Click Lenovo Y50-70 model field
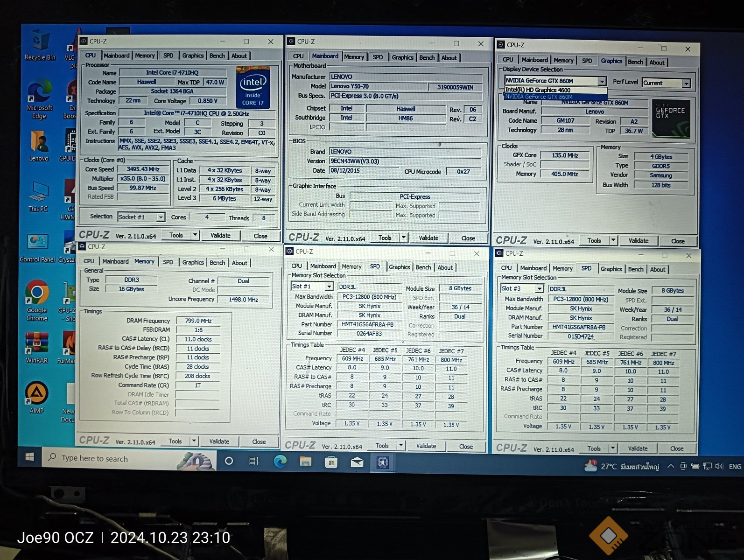The image size is (744, 560). click(x=378, y=86)
